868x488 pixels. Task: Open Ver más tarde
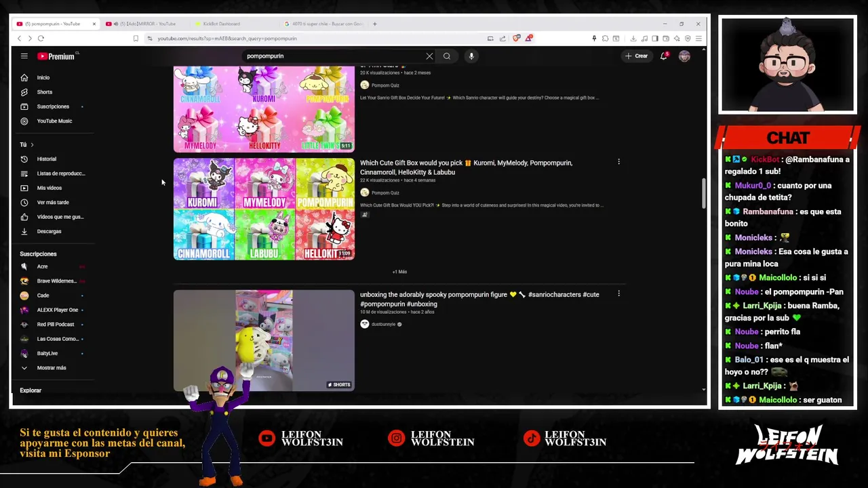coord(53,203)
